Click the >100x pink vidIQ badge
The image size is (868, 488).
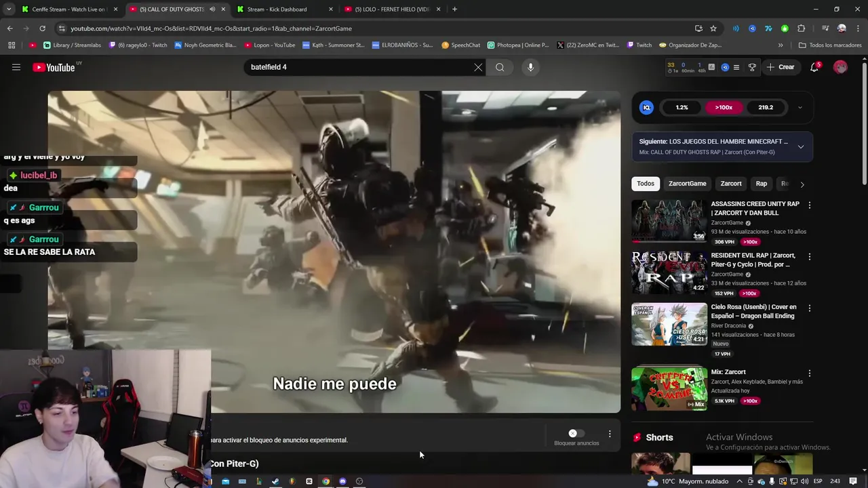coord(724,107)
